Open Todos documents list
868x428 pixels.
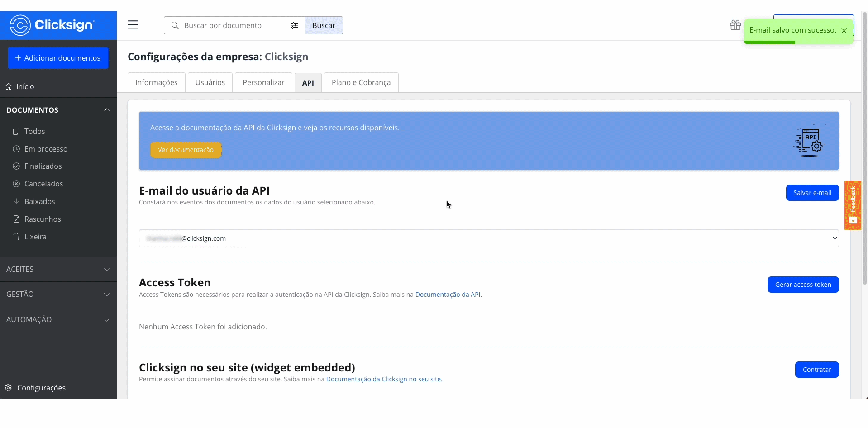pos(35,131)
